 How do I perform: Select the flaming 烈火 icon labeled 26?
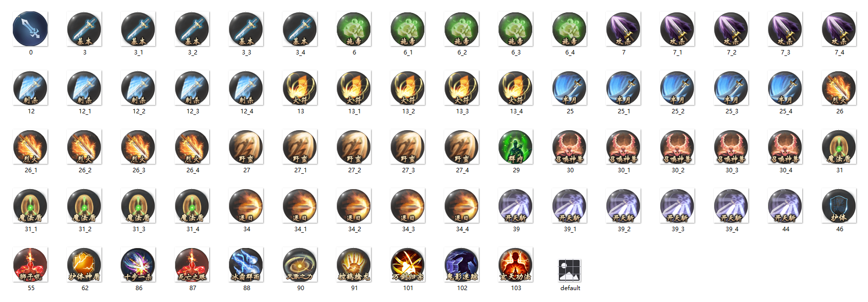839,88
